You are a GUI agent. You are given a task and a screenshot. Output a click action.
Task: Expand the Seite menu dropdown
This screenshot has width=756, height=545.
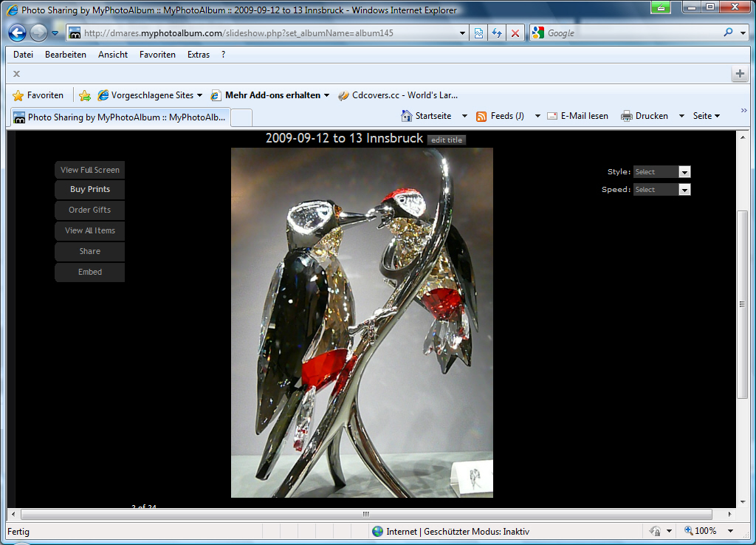(707, 116)
